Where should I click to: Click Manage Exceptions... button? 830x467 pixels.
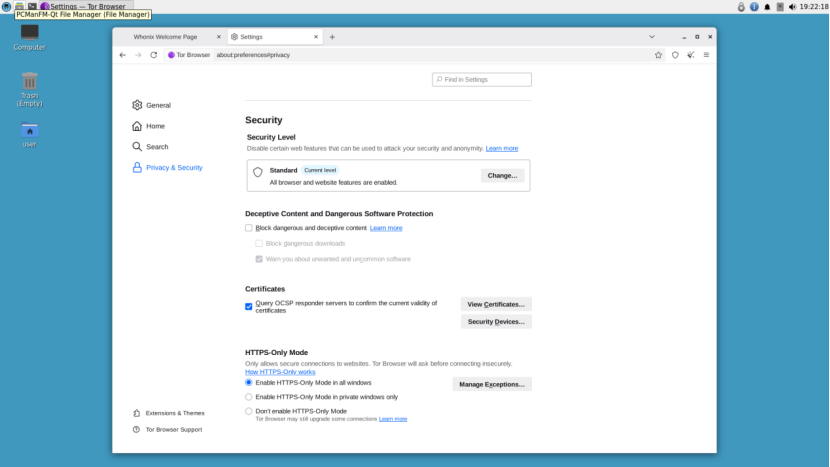492,384
